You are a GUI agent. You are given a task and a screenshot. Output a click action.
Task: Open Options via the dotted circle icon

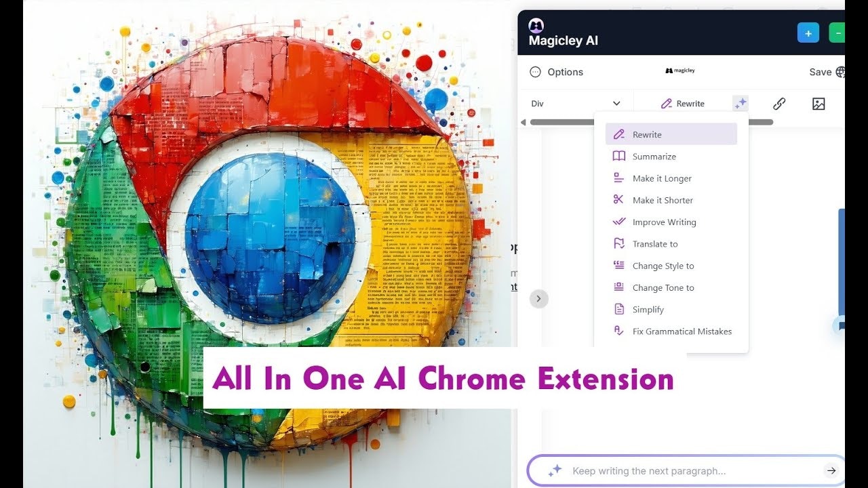click(x=536, y=72)
